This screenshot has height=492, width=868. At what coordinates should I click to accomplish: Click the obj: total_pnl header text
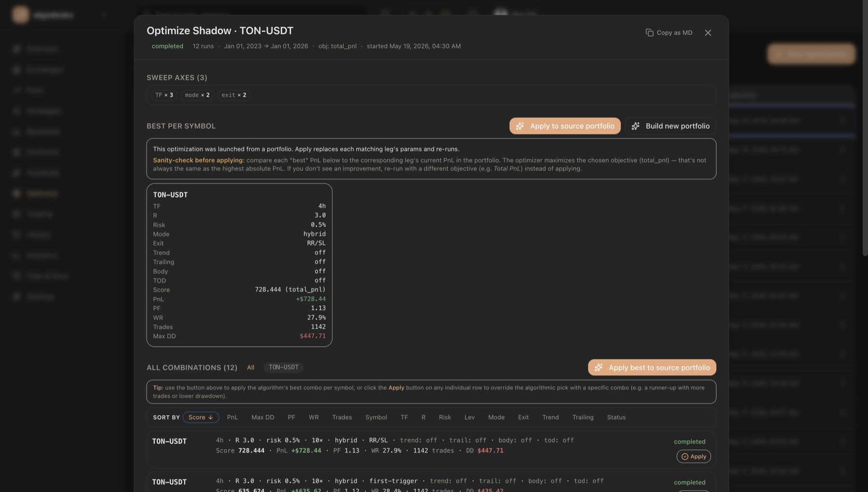tap(337, 46)
